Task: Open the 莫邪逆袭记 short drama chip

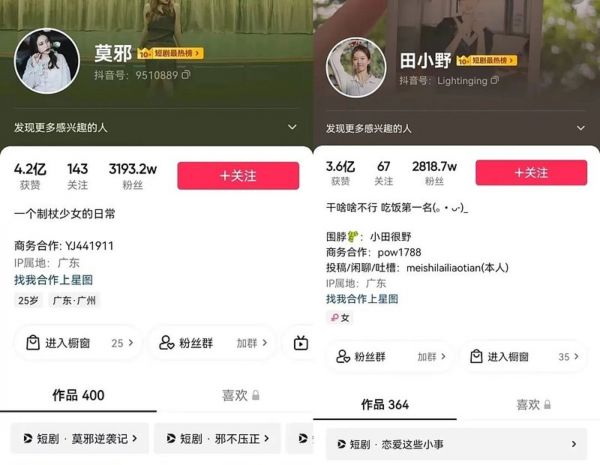Action: (x=80, y=438)
